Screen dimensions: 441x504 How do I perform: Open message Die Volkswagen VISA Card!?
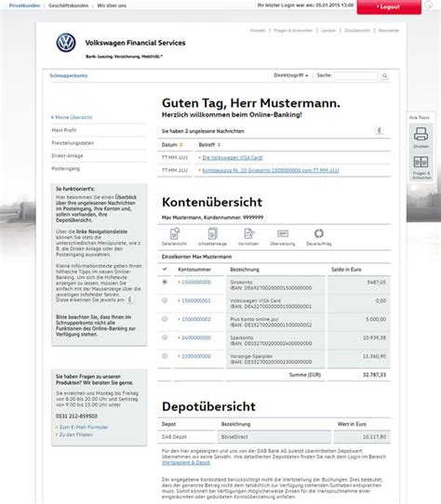(x=233, y=157)
